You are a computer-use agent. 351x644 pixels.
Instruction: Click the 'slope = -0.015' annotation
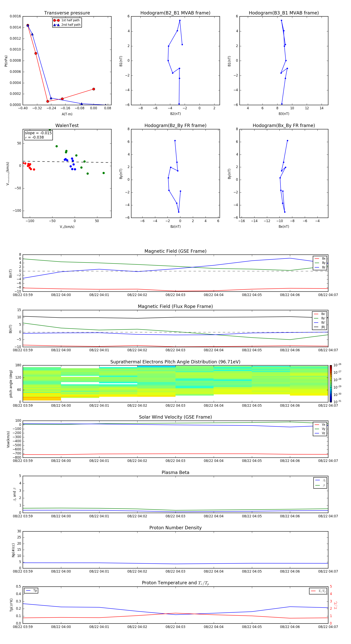coord(38,133)
